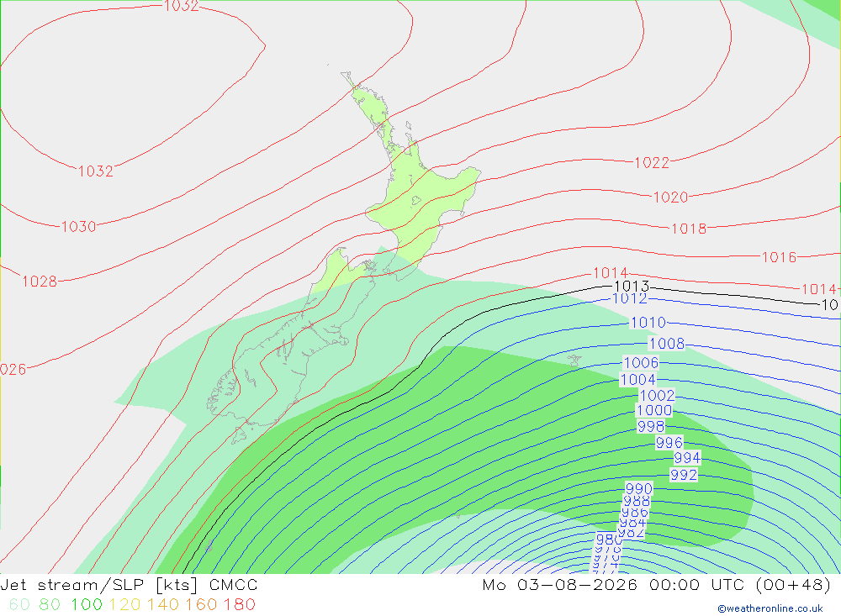Screen dimensions: 841x616
Task: Click the 100 kts legend value
Action: (x=87, y=604)
